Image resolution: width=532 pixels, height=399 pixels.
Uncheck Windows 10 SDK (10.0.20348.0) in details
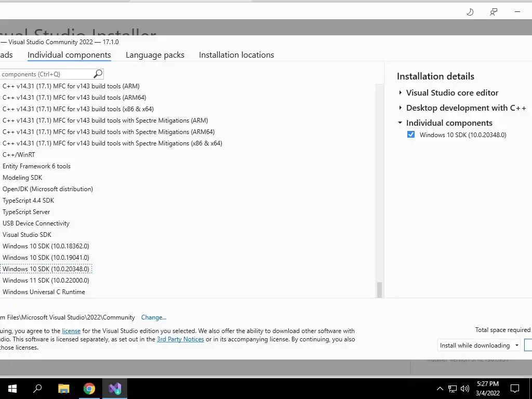pyautogui.click(x=410, y=135)
